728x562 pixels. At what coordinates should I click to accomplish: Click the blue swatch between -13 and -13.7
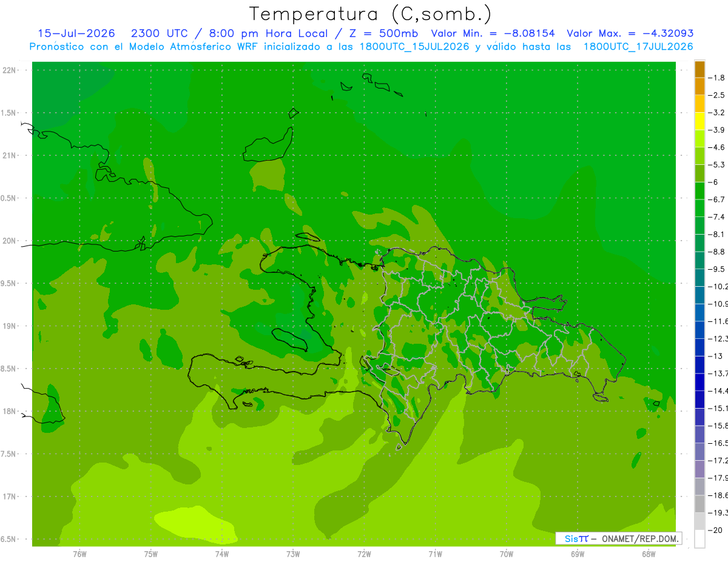pos(699,365)
